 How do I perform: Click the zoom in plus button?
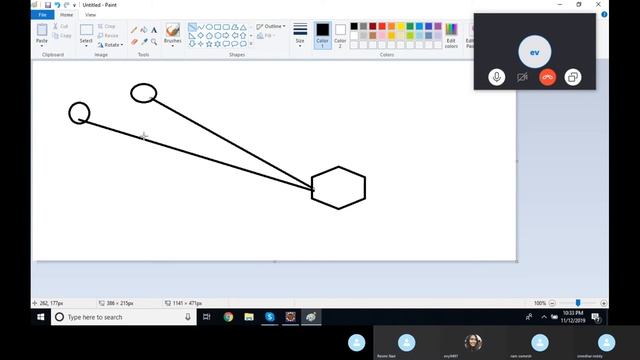[x=604, y=303]
